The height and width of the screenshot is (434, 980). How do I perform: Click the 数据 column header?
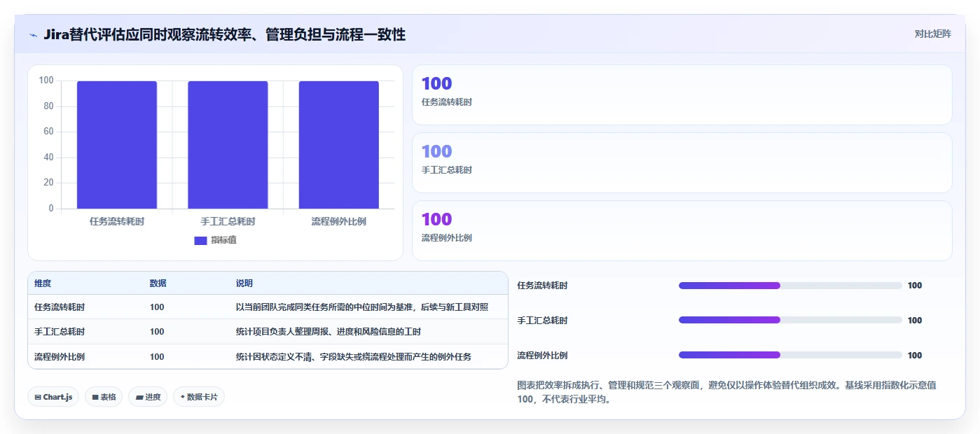click(158, 283)
